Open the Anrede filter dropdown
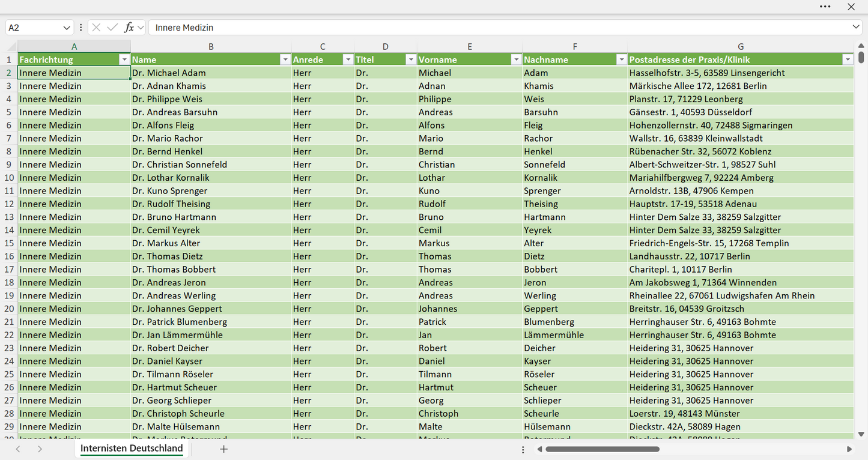The image size is (868, 460). (348, 59)
